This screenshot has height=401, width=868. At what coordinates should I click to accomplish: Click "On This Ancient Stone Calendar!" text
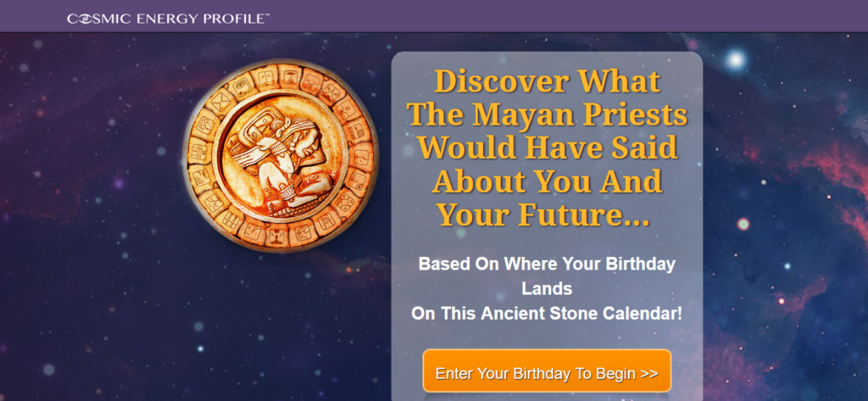547,313
